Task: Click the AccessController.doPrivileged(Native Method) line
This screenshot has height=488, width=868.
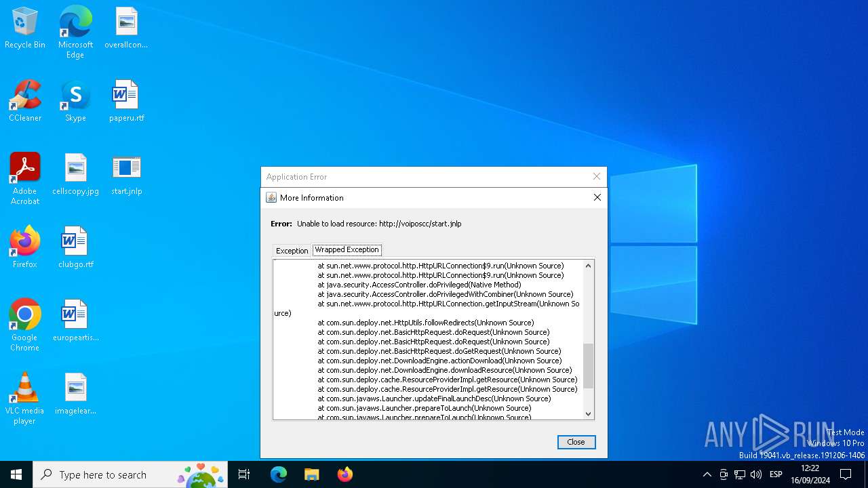Action: [419, 285]
